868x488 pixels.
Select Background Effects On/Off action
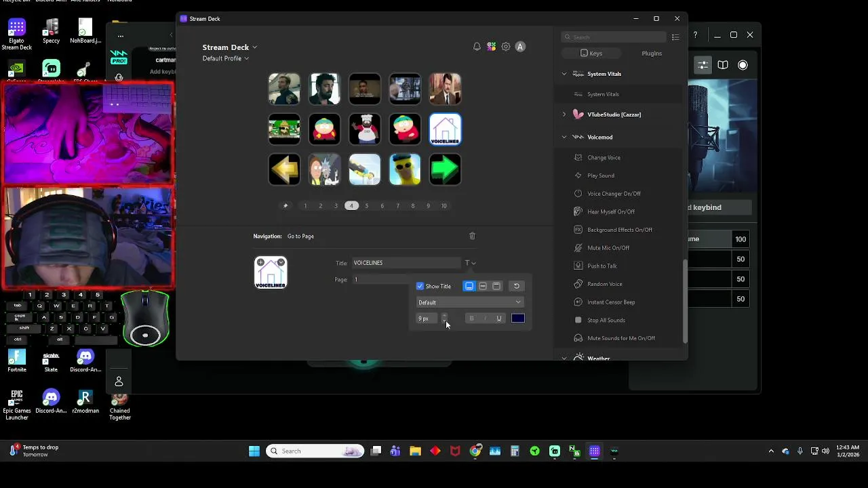pyautogui.click(x=620, y=230)
